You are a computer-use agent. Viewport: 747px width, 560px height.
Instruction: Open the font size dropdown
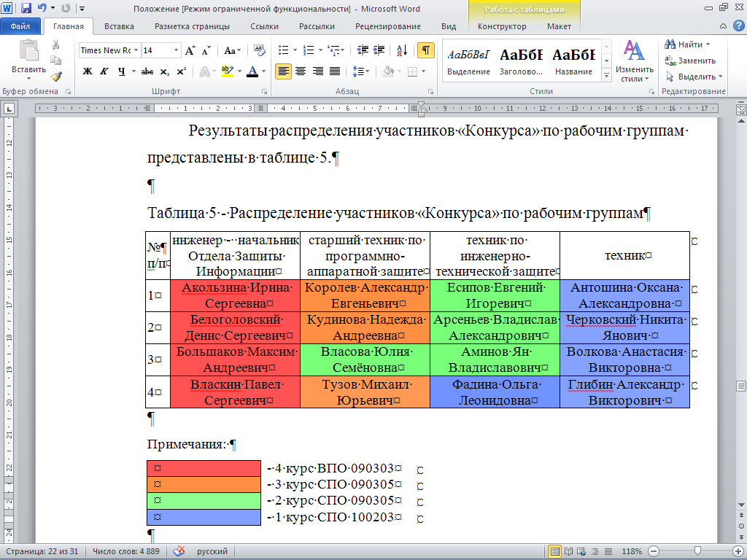(x=176, y=50)
